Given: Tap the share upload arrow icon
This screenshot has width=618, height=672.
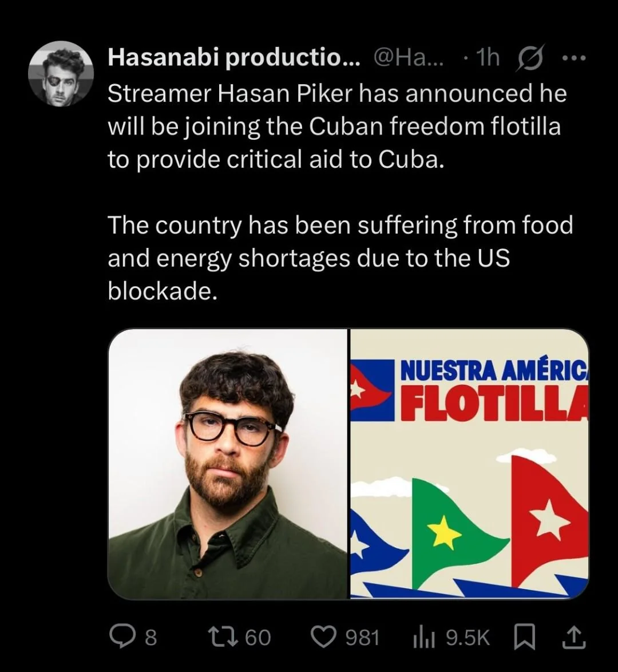Looking at the screenshot, I should coord(574,637).
